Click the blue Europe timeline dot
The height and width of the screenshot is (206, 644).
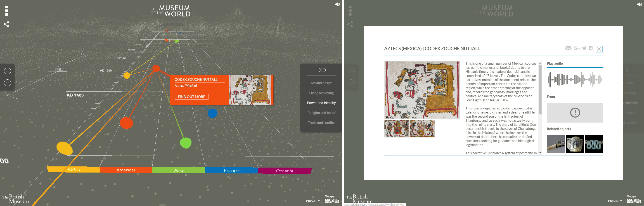pyautogui.click(x=213, y=113)
